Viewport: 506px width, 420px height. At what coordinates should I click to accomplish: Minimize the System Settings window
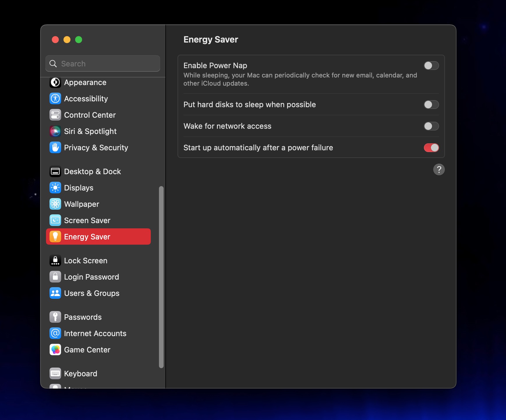(67, 40)
